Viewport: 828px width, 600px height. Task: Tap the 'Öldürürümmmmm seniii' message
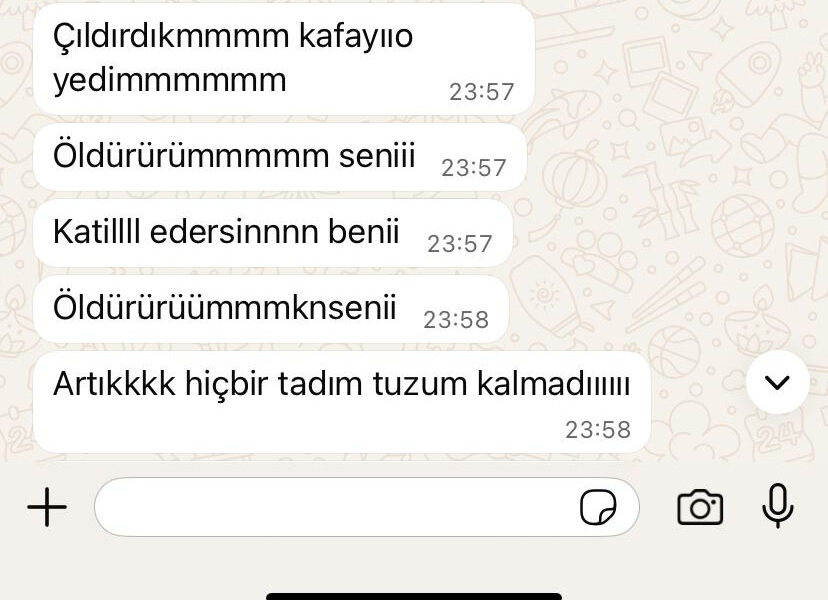(280, 157)
